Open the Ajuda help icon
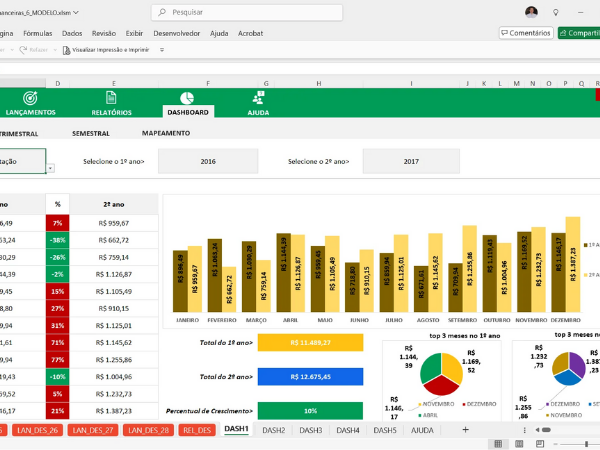 tap(258, 98)
